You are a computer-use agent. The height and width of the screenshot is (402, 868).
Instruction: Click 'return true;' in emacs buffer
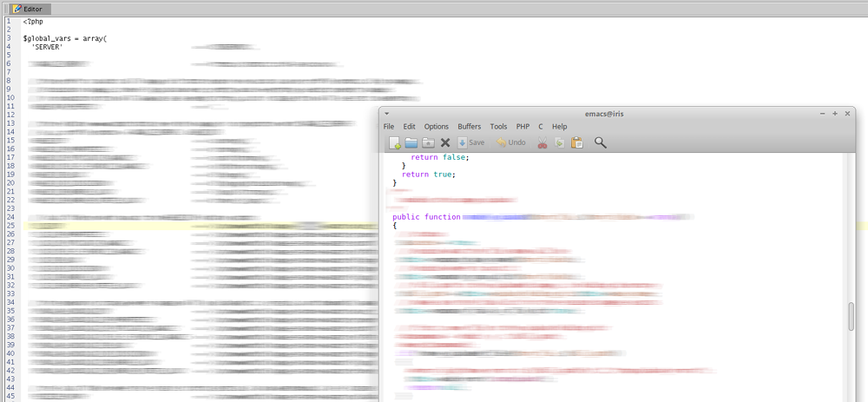point(429,175)
